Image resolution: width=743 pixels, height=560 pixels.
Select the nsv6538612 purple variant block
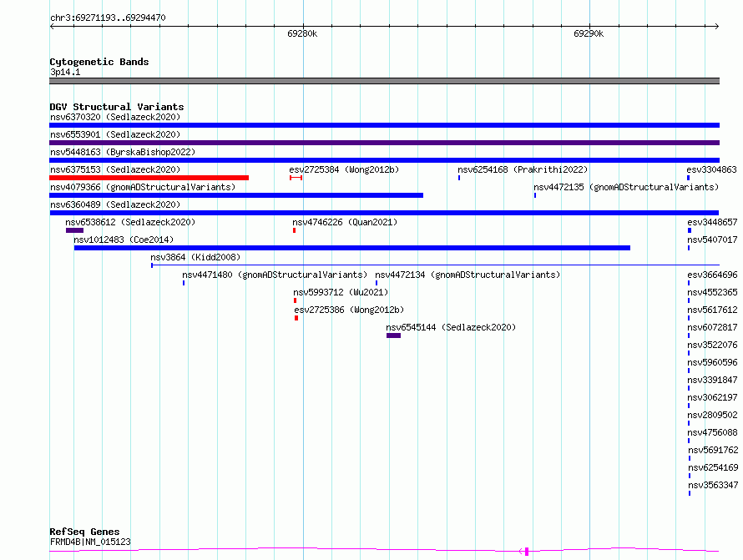(74, 230)
